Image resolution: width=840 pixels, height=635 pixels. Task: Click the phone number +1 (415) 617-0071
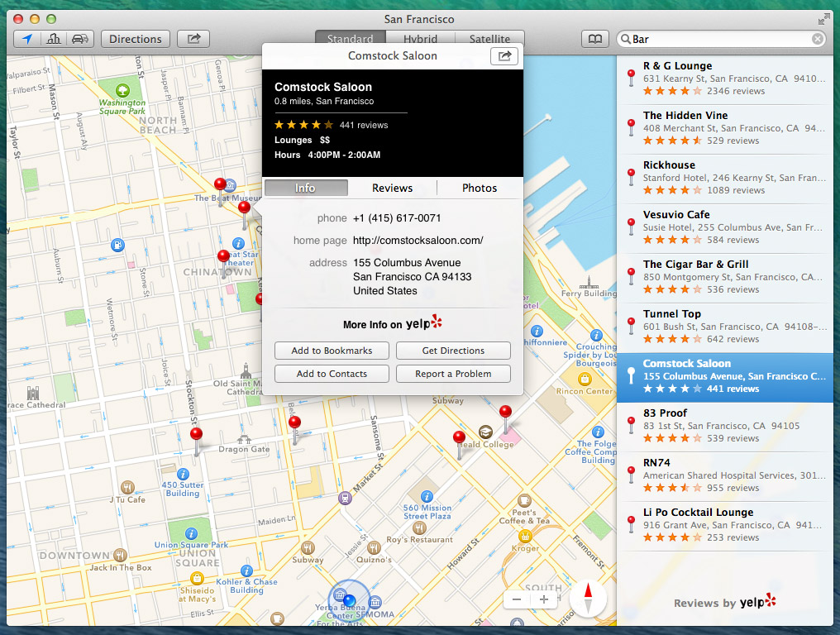tap(397, 218)
